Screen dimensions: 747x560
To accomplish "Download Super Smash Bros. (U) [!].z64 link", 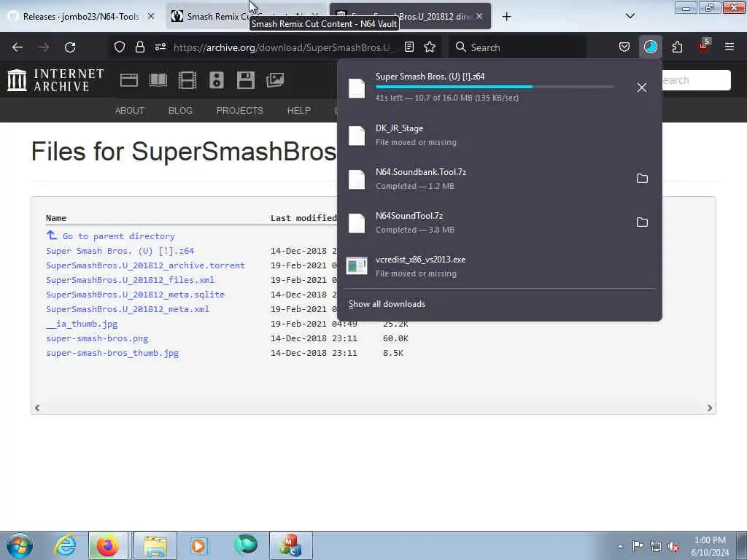I will [x=120, y=251].
